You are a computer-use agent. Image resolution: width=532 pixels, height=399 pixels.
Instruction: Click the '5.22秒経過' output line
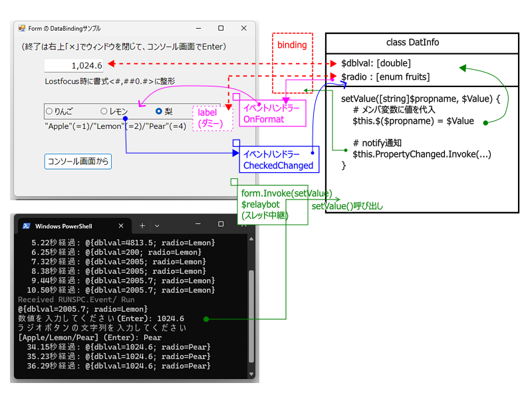123,243
